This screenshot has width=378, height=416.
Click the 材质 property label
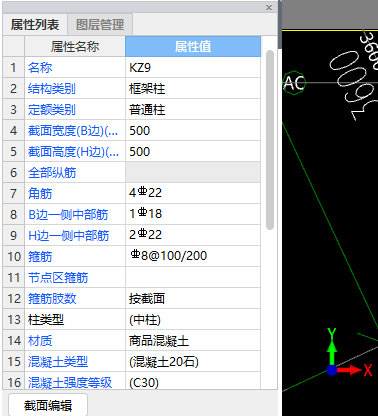click(x=40, y=341)
